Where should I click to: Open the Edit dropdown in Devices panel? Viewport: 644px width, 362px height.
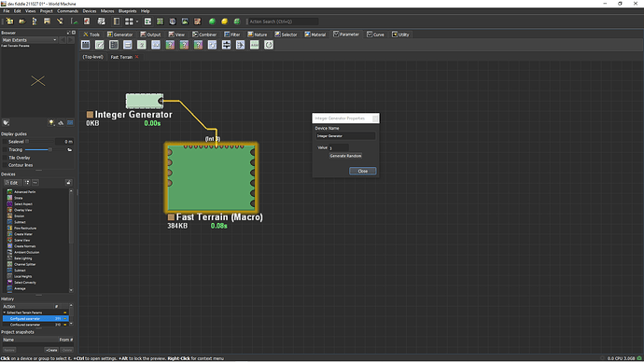[13, 183]
